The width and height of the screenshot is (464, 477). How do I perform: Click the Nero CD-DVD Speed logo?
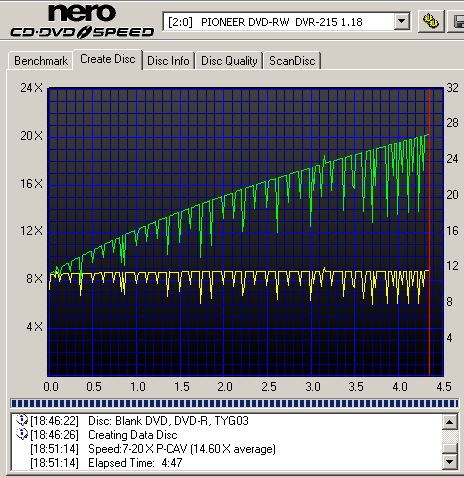82,21
